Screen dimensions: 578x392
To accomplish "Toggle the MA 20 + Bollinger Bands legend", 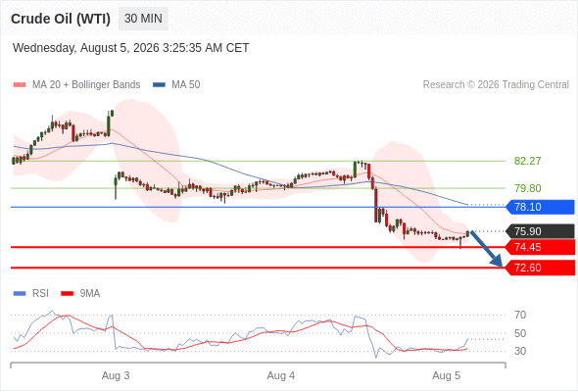I will (76, 85).
